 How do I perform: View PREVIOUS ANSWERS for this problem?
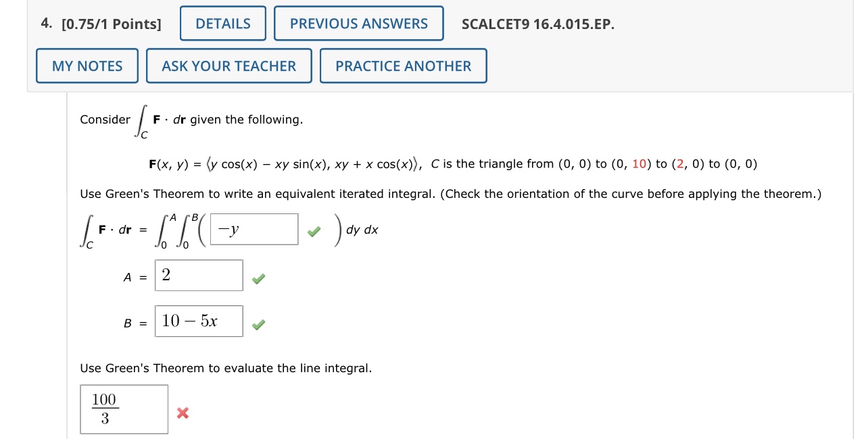pyautogui.click(x=358, y=23)
